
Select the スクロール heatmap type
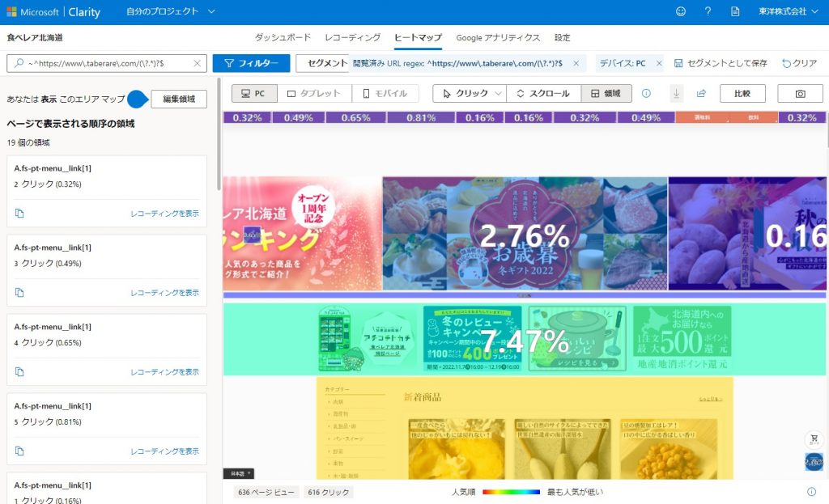click(x=543, y=94)
